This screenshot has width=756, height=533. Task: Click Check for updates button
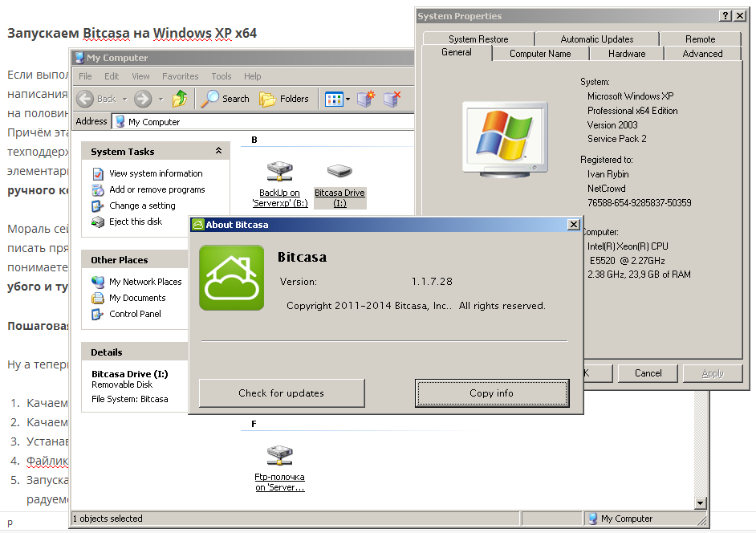point(282,393)
